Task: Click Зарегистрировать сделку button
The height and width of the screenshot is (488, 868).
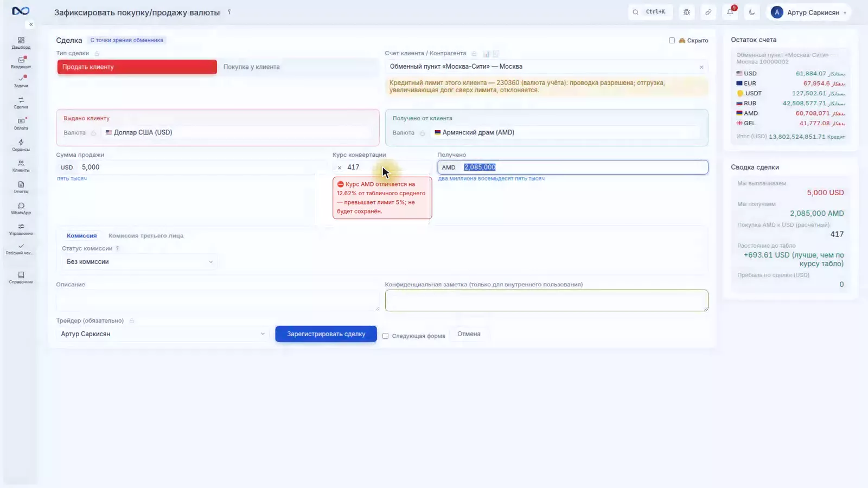Action: click(326, 334)
